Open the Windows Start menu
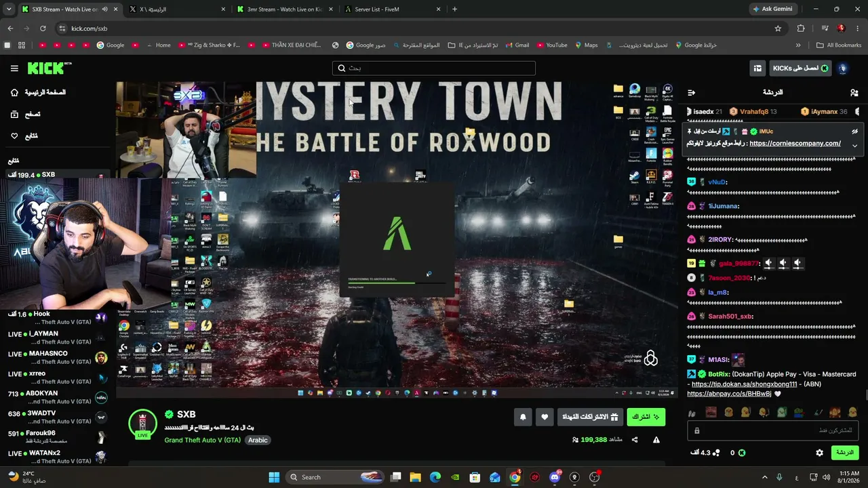868x488 pixels. click(x=274, y=477)
